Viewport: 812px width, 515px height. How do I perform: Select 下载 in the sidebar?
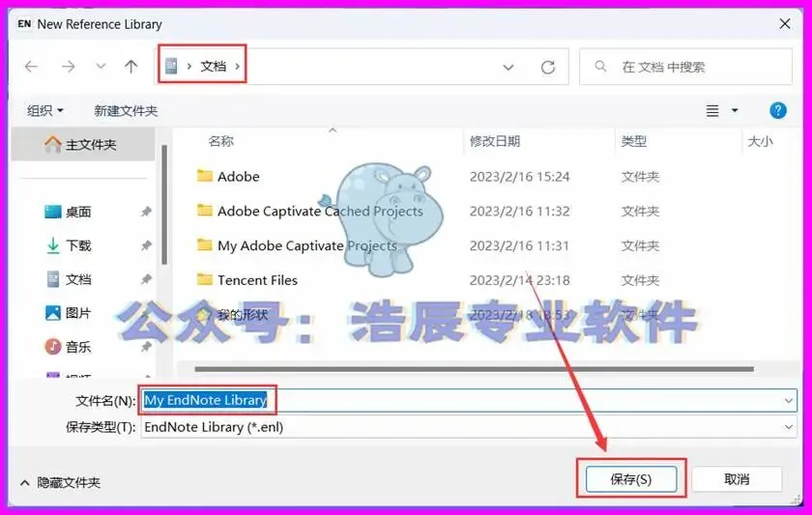pos(78,245)
